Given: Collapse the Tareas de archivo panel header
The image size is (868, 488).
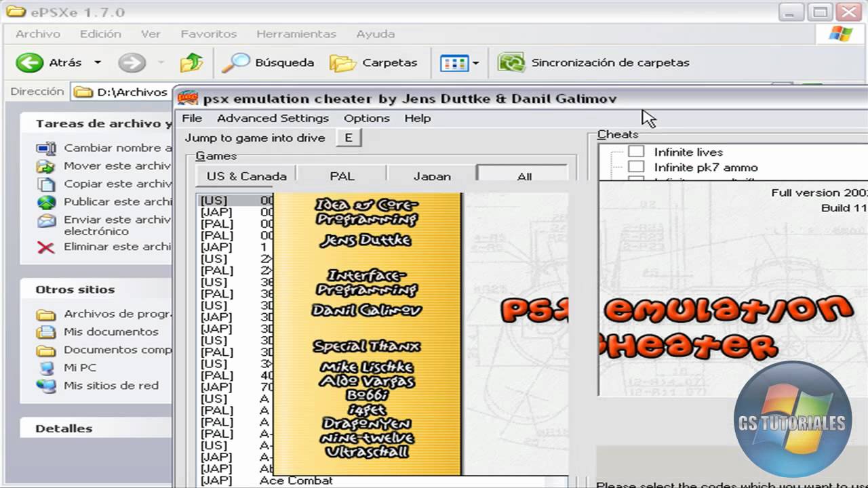Looking at the screenshot, I should [96, 124].
